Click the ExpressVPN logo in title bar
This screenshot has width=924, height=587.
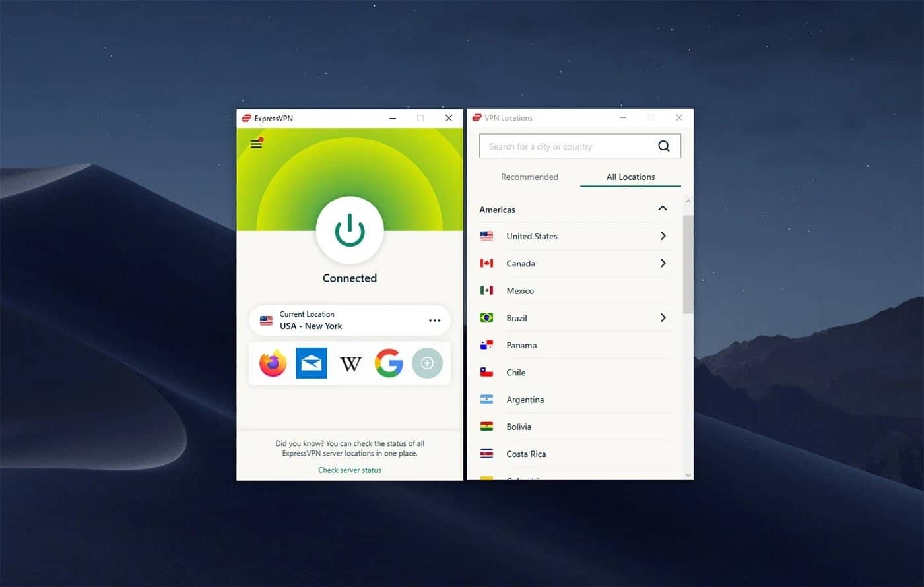pyautogui.click(x=247, y=118)
